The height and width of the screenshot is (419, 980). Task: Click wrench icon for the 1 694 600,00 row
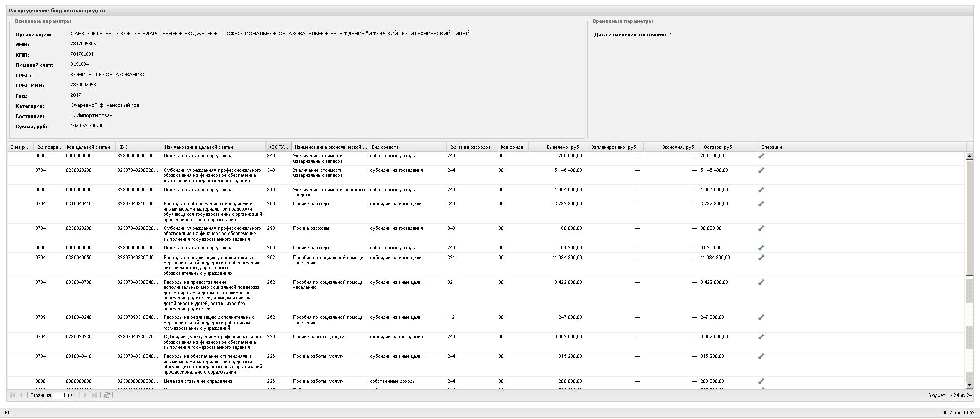click(x=761, y=190)
